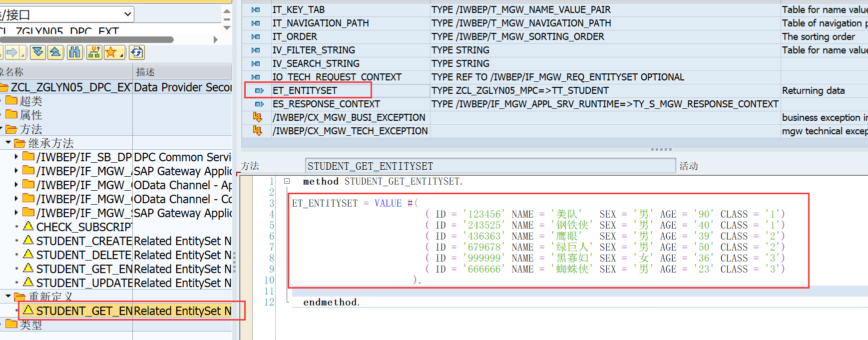Select the 方法 folder node
The height and width of the screenshot is (340, 868).
[x=30, y=129]
